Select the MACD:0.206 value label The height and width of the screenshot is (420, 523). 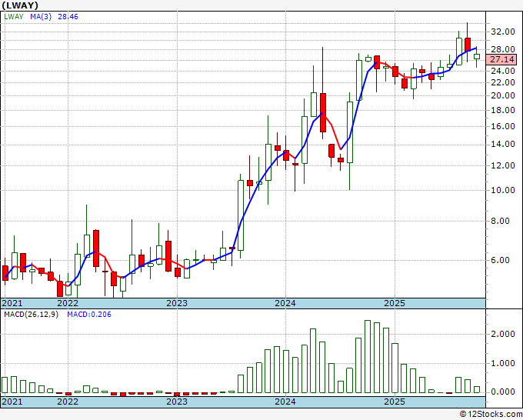click(90, 315)
